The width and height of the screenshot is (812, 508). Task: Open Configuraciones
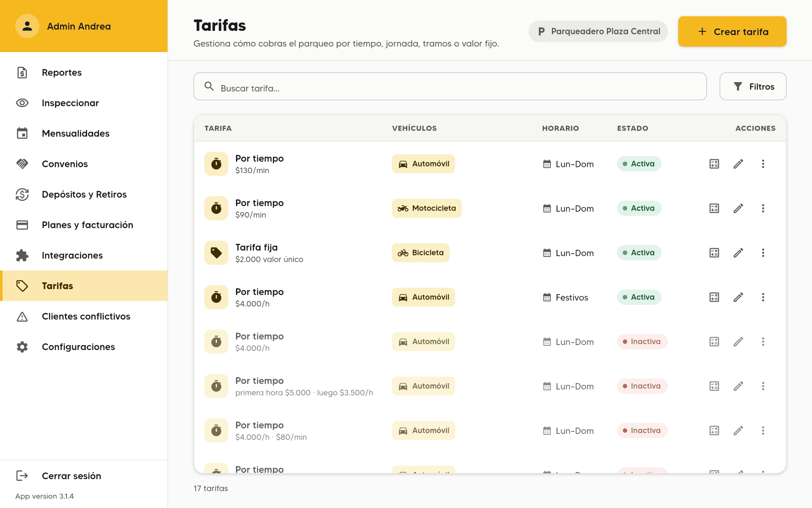(84, 347)
